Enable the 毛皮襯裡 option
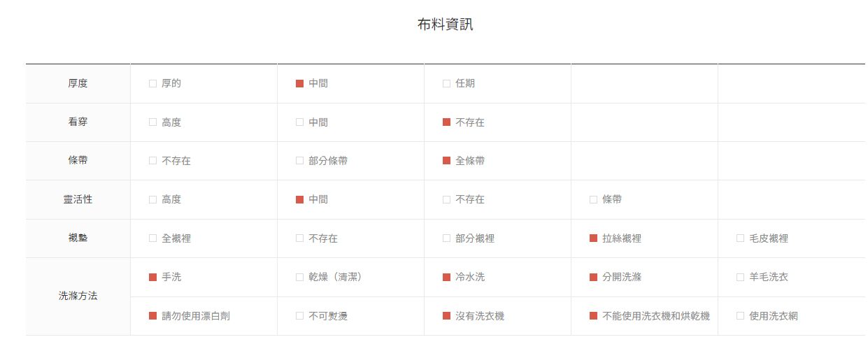This screenshot has width=868, height=358. (x=740, y=238)
